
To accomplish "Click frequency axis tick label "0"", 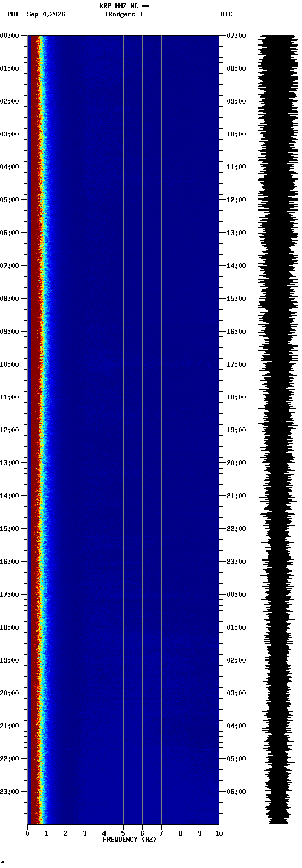I will click(x=27, y=833).
